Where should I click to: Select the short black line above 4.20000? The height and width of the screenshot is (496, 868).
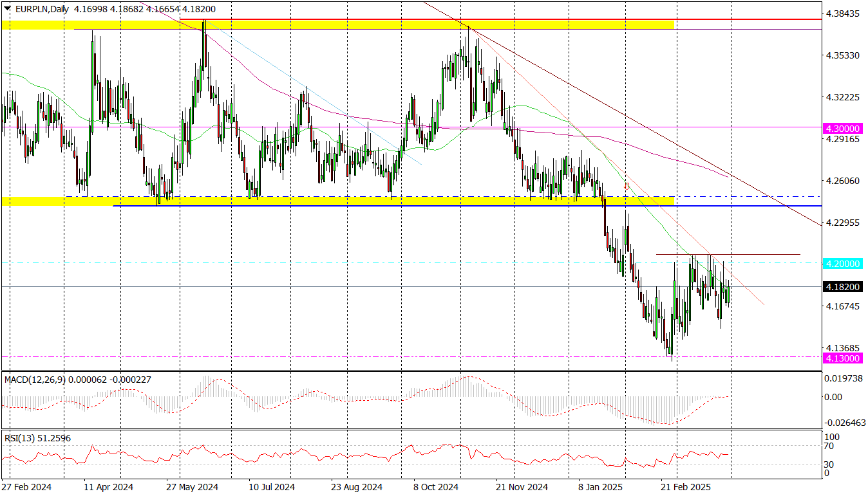click(x=728, y=254)
